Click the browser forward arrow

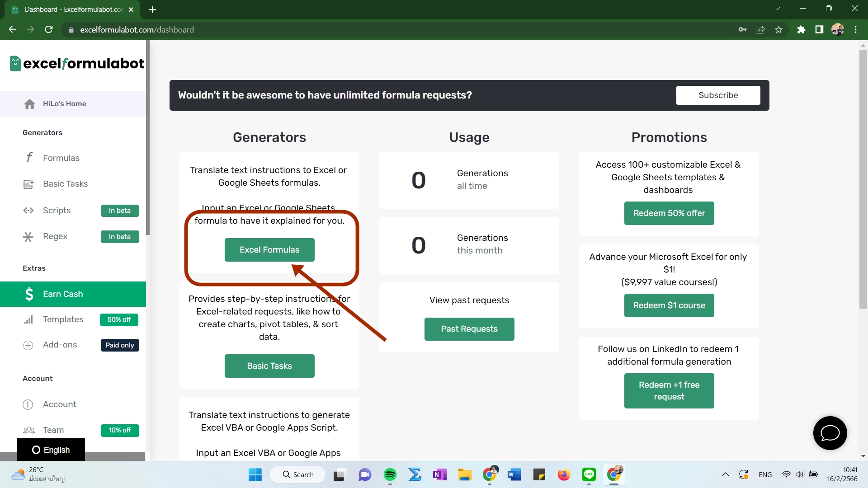point(30,29)
